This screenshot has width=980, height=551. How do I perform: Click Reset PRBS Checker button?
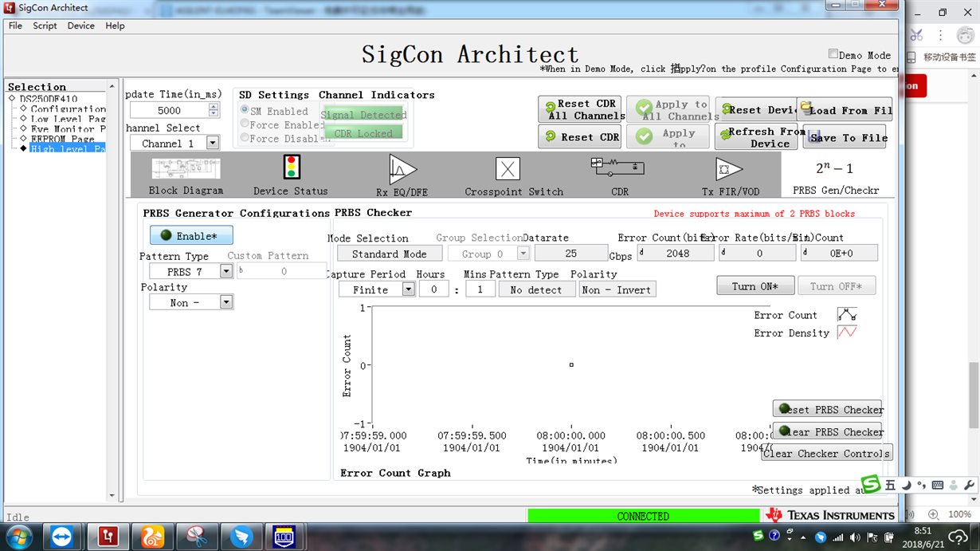828,409
